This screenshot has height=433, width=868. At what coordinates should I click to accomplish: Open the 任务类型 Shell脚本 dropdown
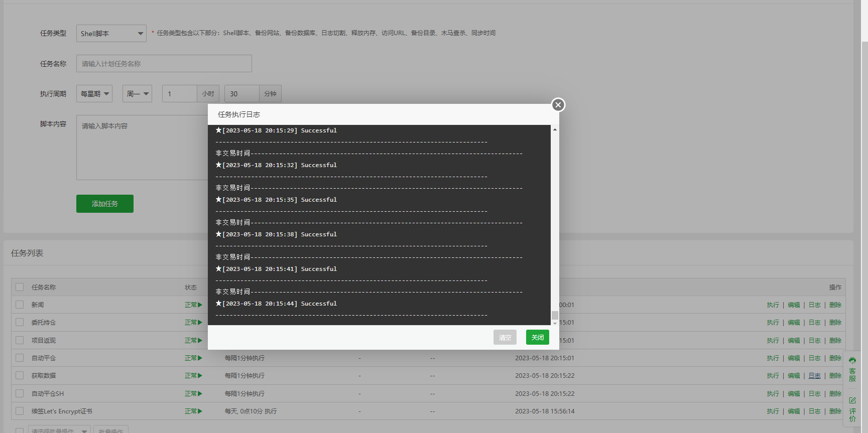[111, 34]
